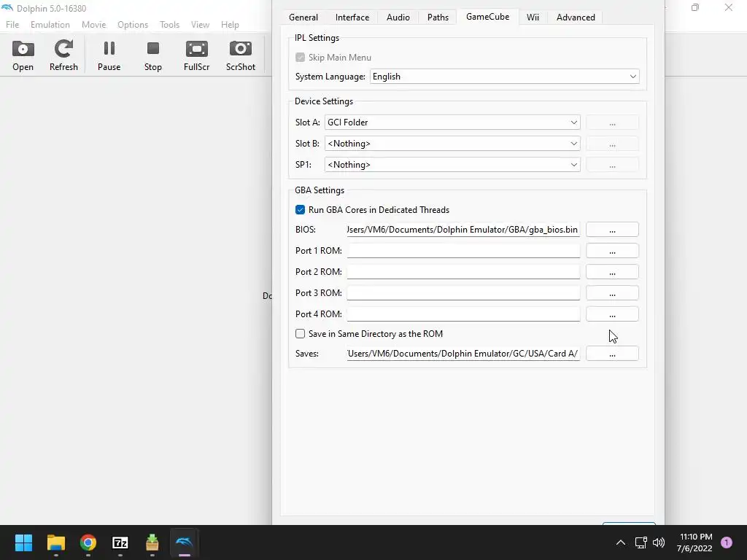Open File Explorer from the taskbar
The width and height of the screenshot is (747, 560).
(x=55, y=542)
